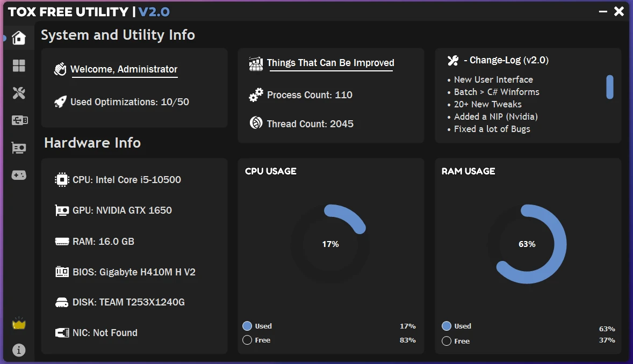This screenshot has width=633, height=364.
Task: Click the rocket Used Optimizations icon
Action: tap(60, 101)
